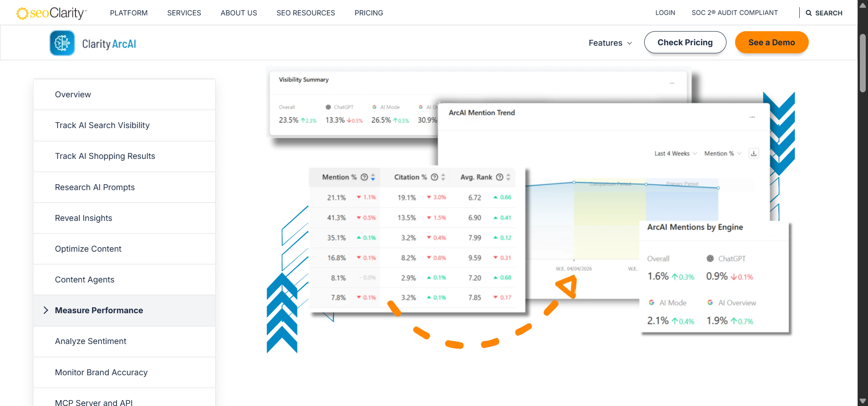Image resolution: width=868 pixels, height=406 pixels.
Task: Click the SEARCH label in header
Action: coord(829,13)
